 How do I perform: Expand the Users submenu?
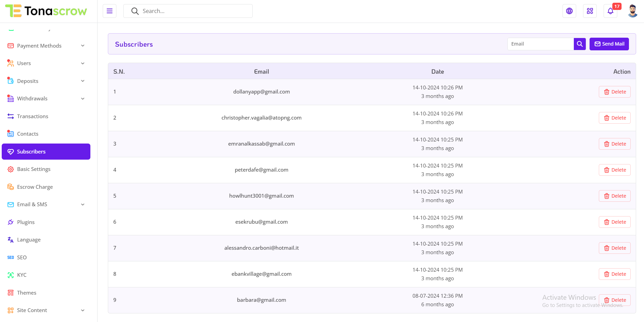(x=46, y=63)
